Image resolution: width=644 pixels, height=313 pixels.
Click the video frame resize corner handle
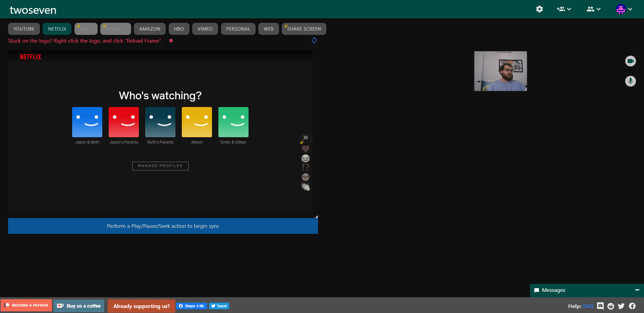pyautogui.click(x=316, y=217)
